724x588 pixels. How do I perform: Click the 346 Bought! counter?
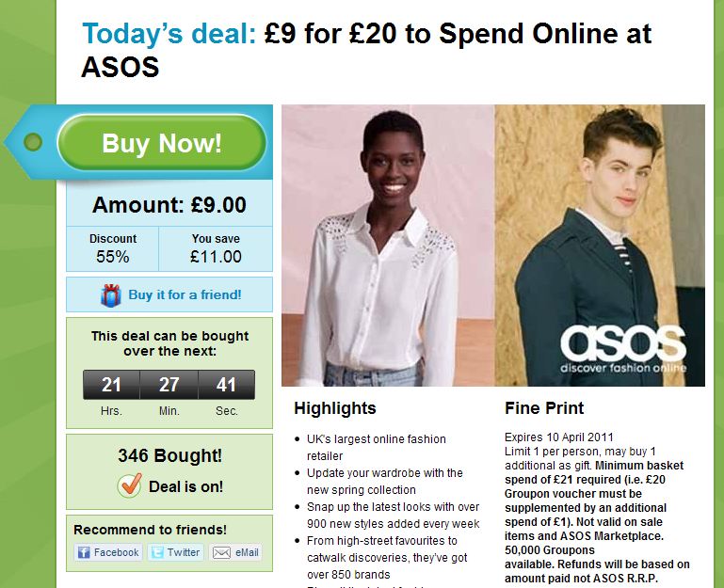click(169, 455)
